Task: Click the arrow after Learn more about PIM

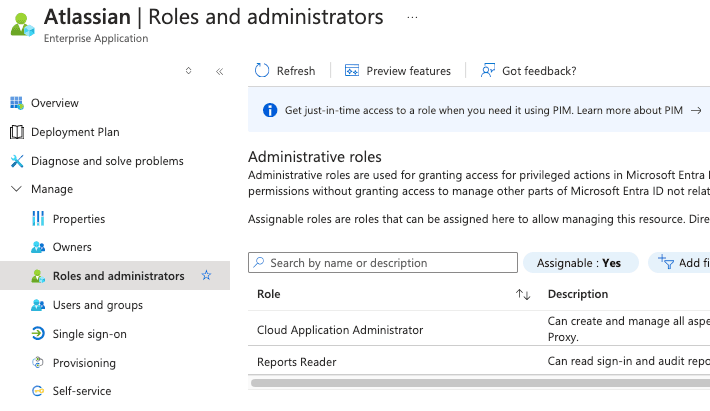Action: click(x=696, y=110)
